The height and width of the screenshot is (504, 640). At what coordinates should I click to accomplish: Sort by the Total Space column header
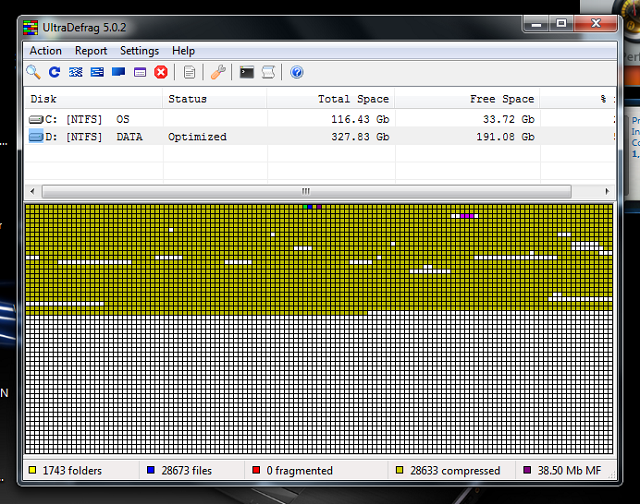pyautogui.click(x=331, y=99)
